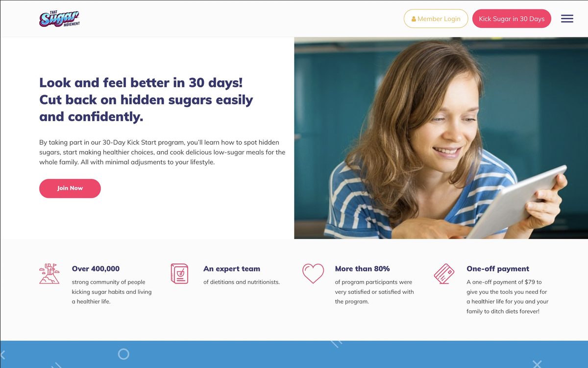Click Kick Sugar in 30 Days button
Screen dimensions: 588x368
pyautogui.click(x=512, y=19)
